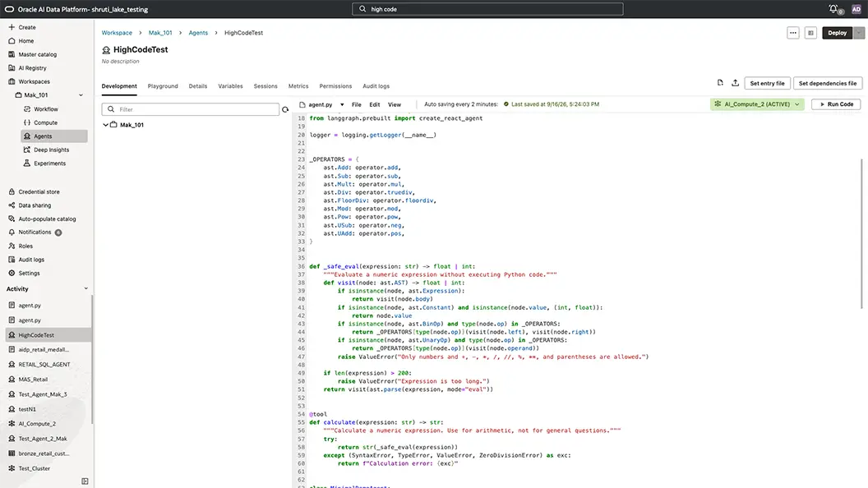868x488 pixels.
Task: Switch to the Sessions tab
Action: [265, 86]
